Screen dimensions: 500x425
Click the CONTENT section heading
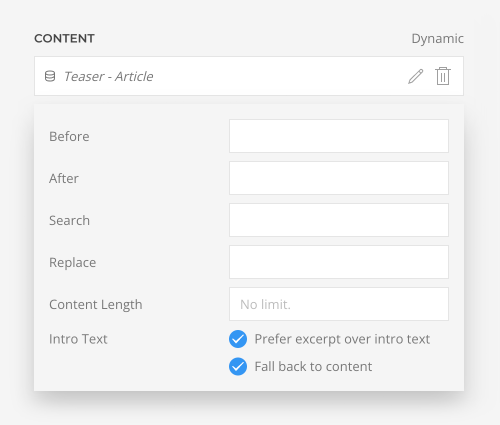(x=64, y=38)
